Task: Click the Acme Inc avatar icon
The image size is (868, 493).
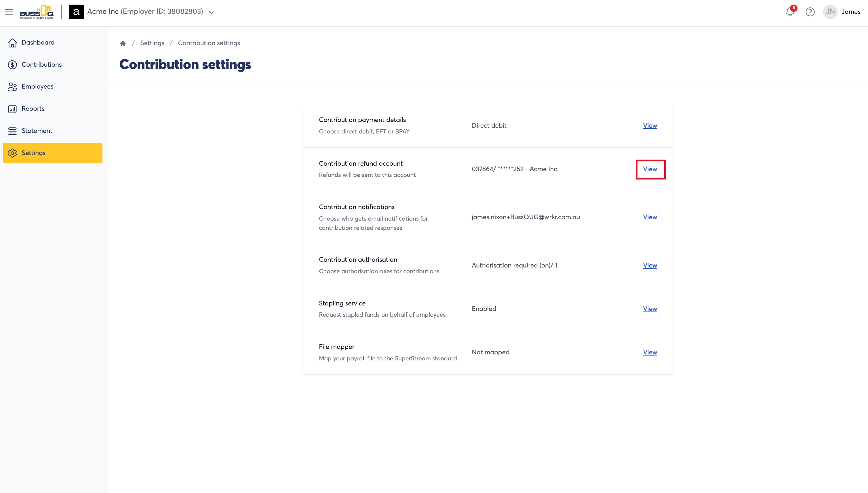Action: click(76, 12)
